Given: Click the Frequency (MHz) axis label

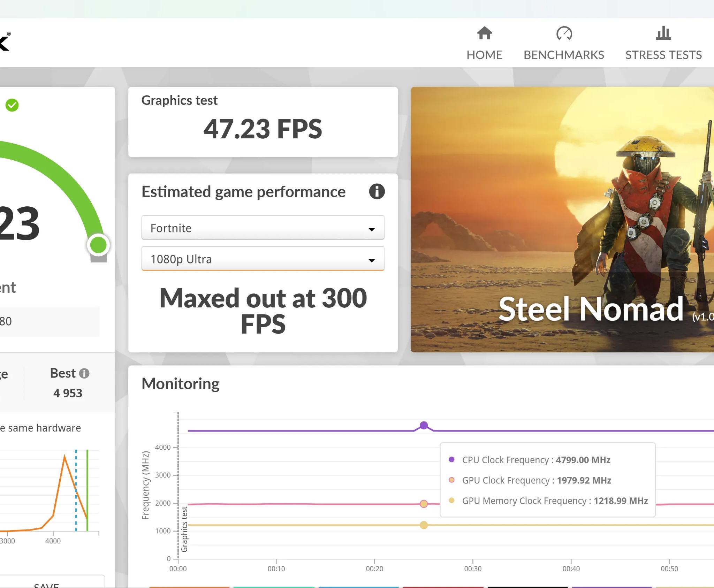Looking at the screenshot, I should (145, 485).
